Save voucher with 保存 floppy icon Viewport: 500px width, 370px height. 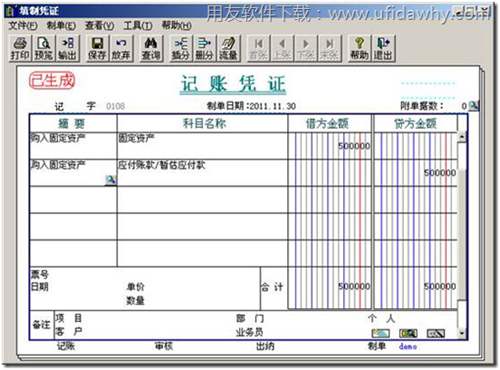coord(97,49)
